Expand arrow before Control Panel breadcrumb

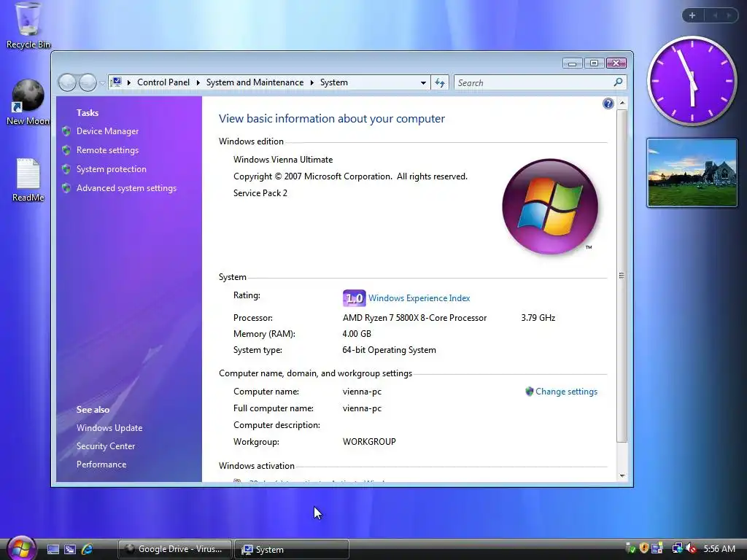128,82
